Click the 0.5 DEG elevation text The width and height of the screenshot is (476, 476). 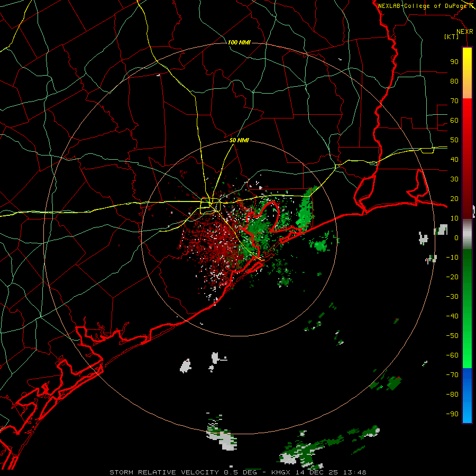[240, 472]
